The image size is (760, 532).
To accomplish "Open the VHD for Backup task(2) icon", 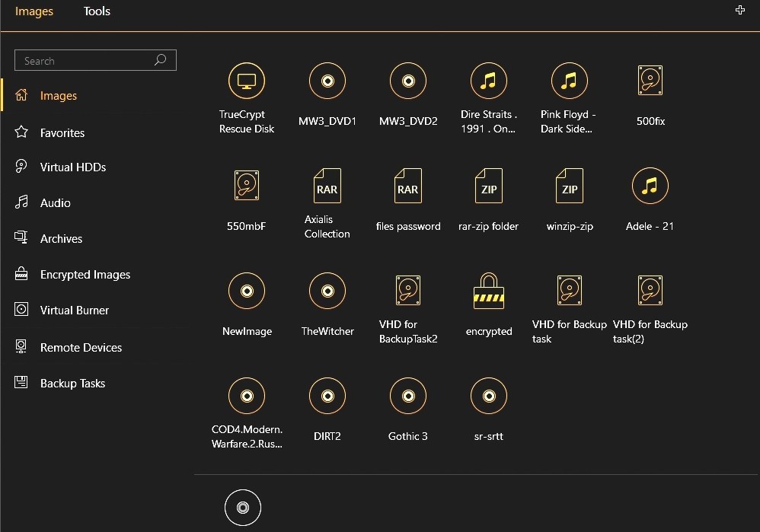I will (650, 290).
